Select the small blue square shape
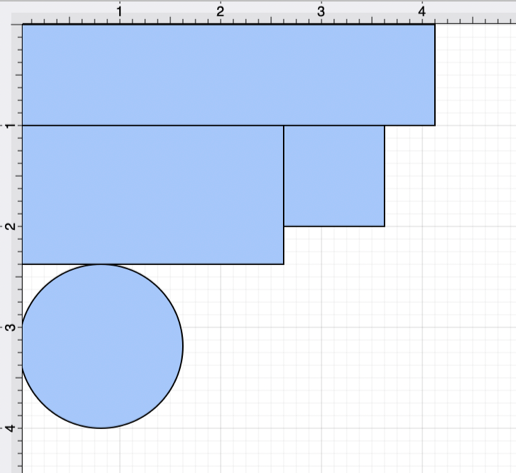 [x=334, y=176]
